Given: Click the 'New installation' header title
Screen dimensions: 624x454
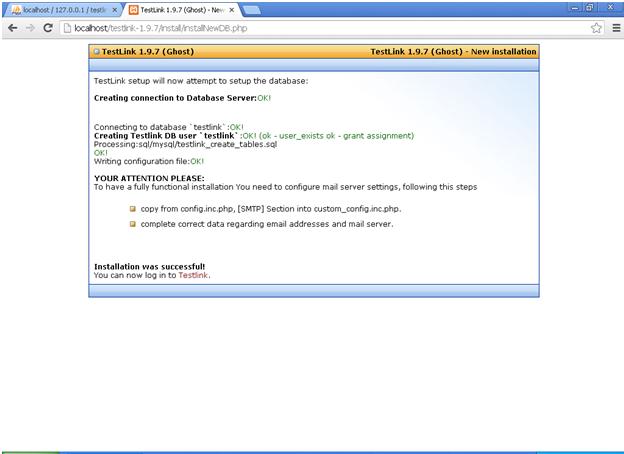Looking at the screenshot, I should click(x=453, y=52).
